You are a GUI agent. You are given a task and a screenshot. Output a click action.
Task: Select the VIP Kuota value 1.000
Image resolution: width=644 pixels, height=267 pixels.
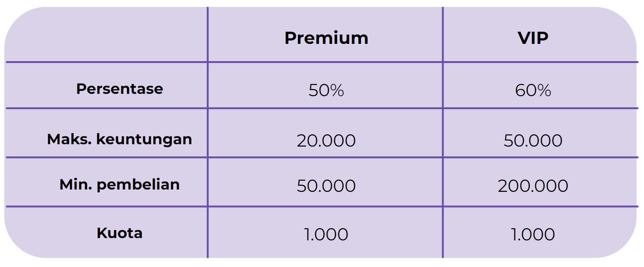pyautogui.click(x=533, y=234)
